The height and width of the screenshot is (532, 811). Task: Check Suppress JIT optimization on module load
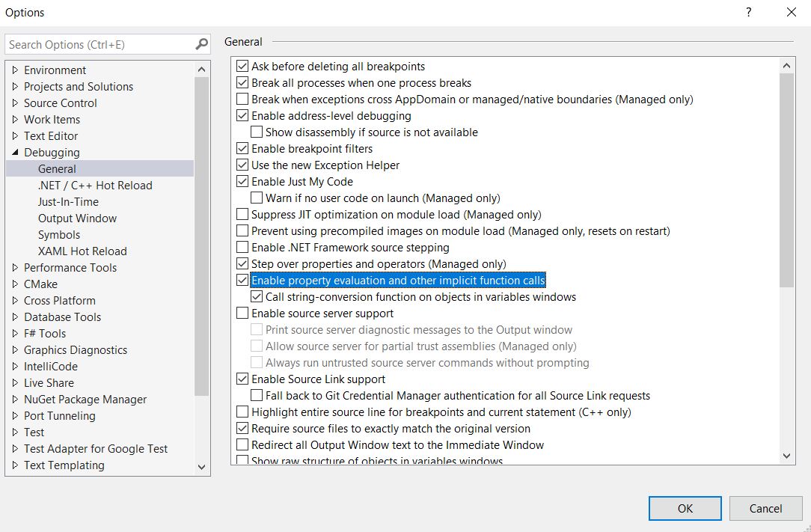(x=242, y=215)
